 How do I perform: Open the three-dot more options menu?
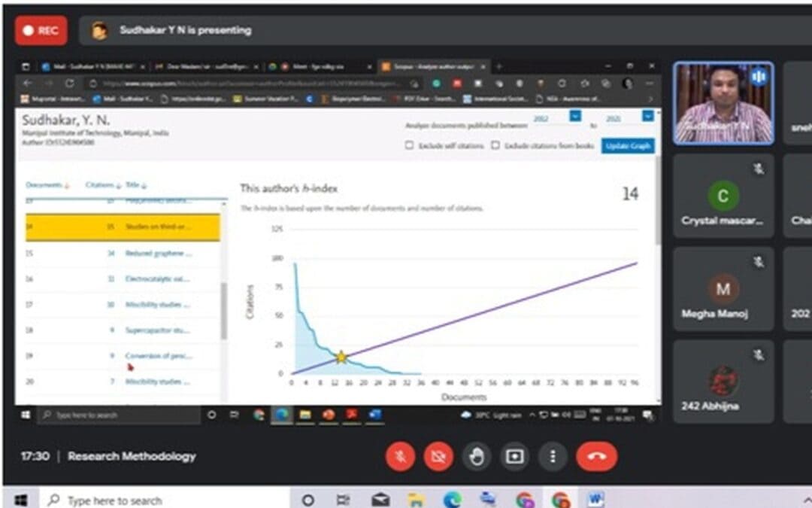click(x=553, y=456)
